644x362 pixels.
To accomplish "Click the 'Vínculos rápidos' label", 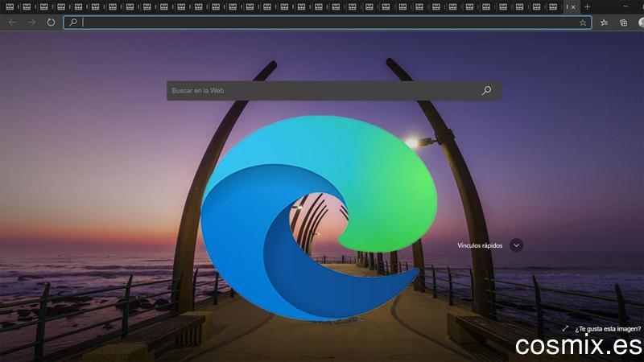I will tap(480, 245).
